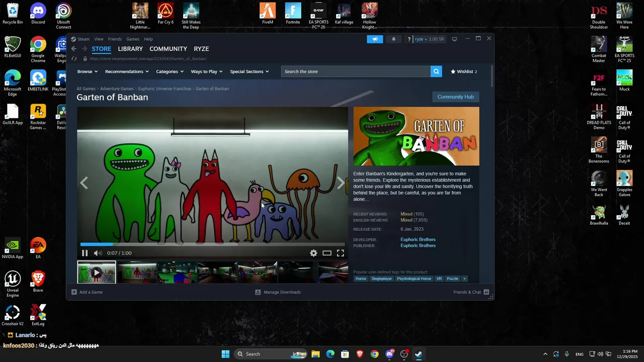Click the Singleplayer tag
Viewport: 644px width, 362px height.
(x=381, y=279)
